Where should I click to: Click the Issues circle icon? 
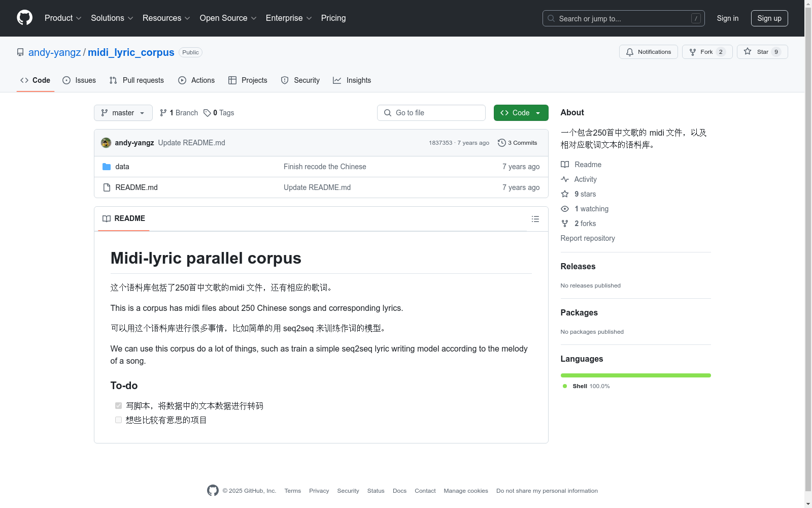point(66,80)
